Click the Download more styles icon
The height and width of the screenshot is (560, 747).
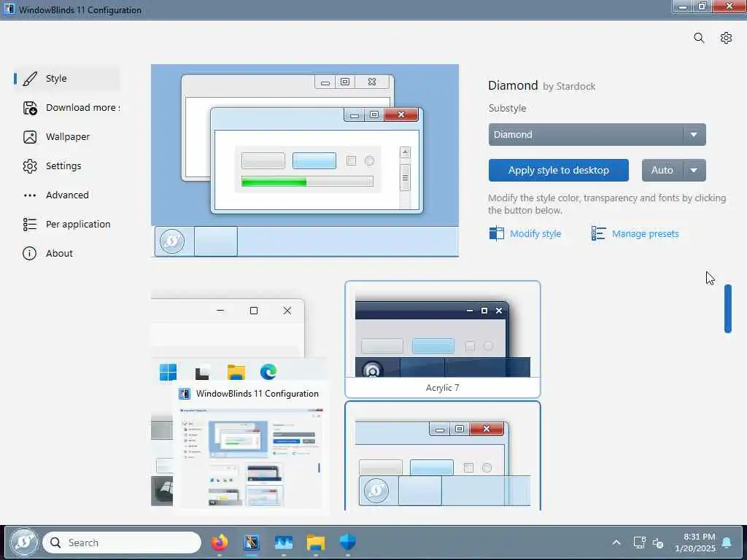point(30,108)
